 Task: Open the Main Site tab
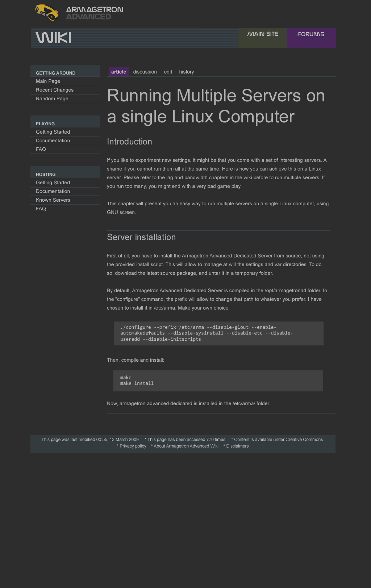263,34
